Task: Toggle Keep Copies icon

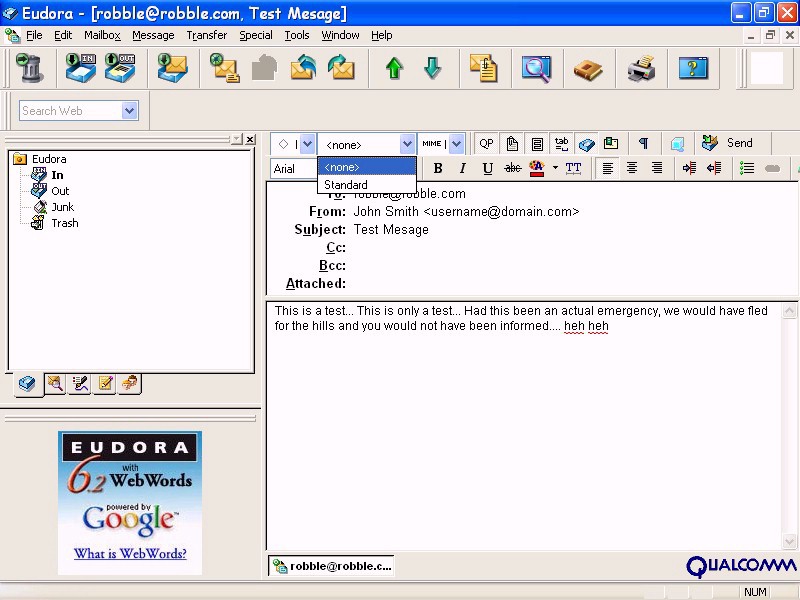Action: [x=586, y=144]
